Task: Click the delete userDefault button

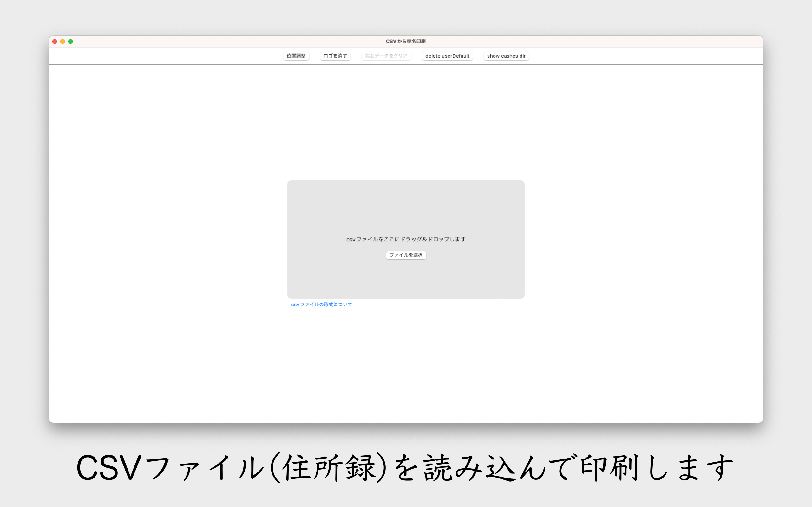Action: coord(447,56)
